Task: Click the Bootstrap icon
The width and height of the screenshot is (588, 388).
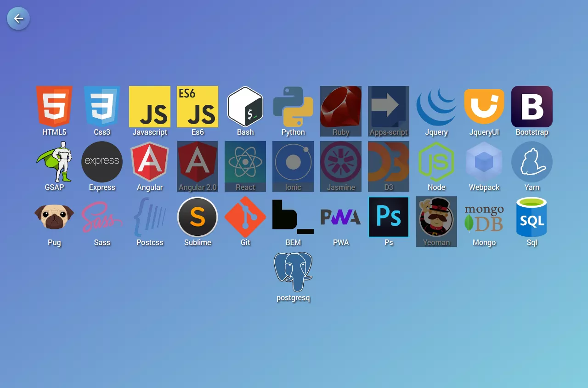Action: click(532, 107)
